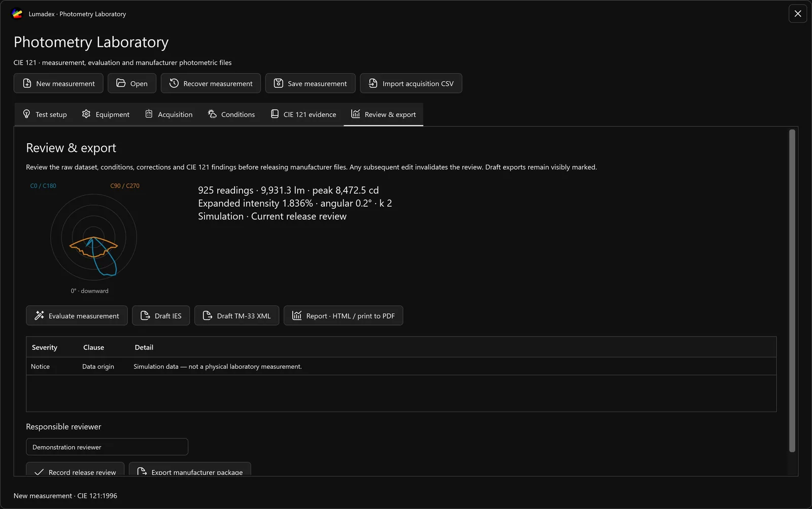Select the Conditions tab

coord(231,114)
